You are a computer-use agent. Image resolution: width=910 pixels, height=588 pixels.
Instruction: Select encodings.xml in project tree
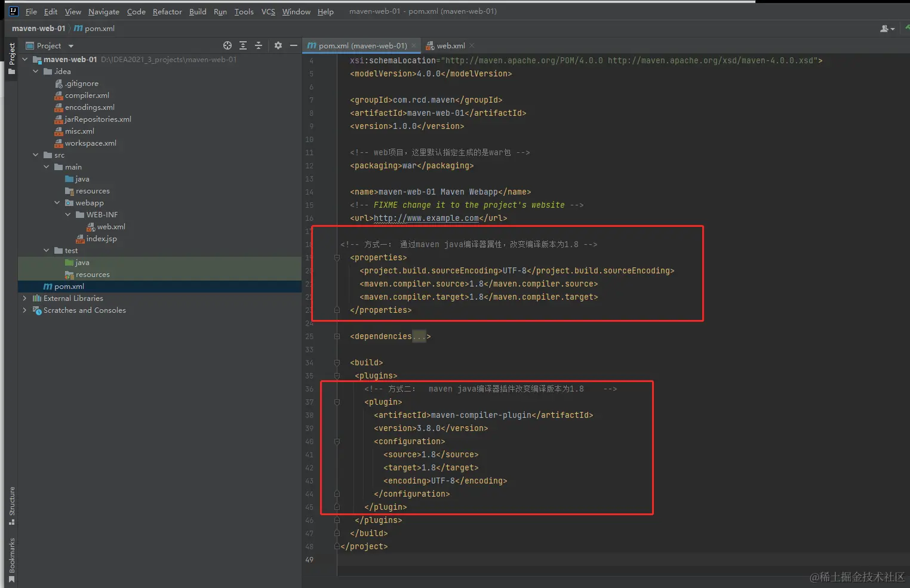84,107
